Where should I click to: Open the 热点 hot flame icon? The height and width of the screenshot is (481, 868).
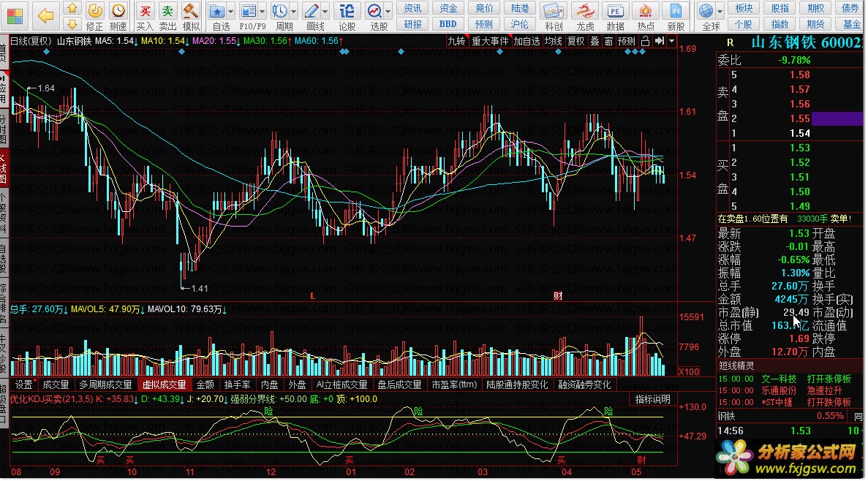coord(646,16)
